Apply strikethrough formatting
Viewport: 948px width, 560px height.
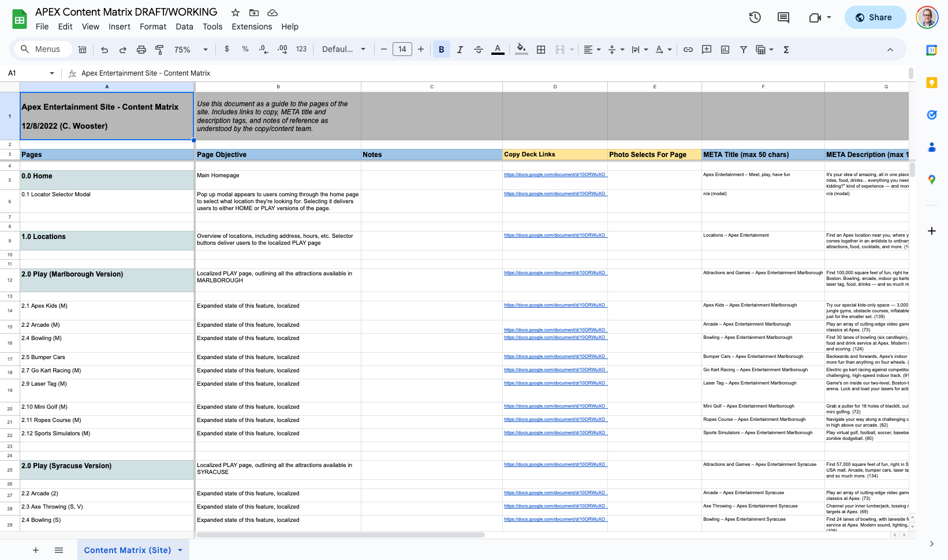pyautogui.click(x=479, y=50)
